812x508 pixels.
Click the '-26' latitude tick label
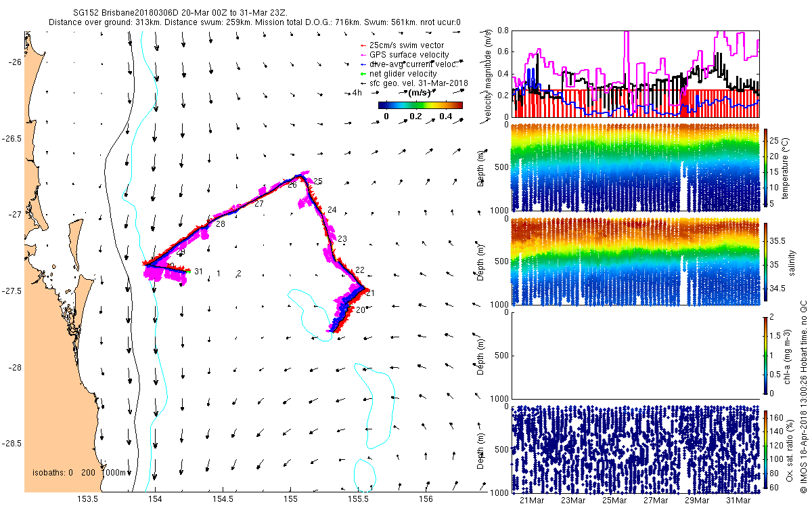click(16, 62)
